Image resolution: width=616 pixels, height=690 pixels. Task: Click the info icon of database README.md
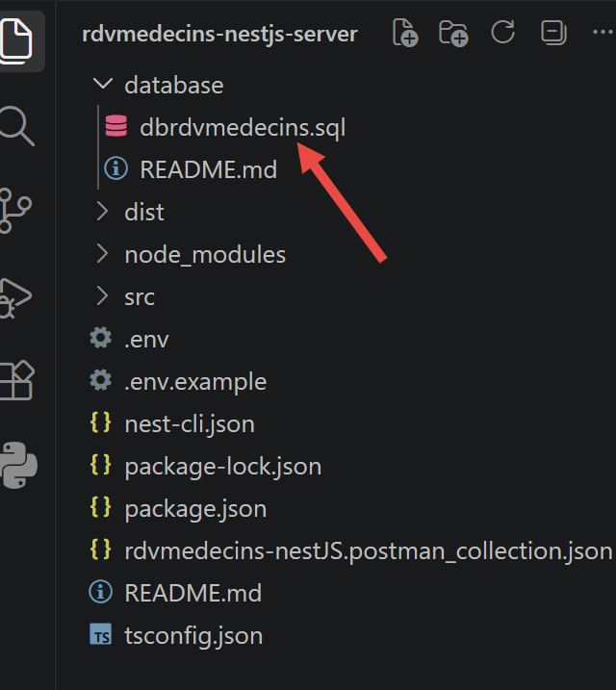[x=116, y=168]
